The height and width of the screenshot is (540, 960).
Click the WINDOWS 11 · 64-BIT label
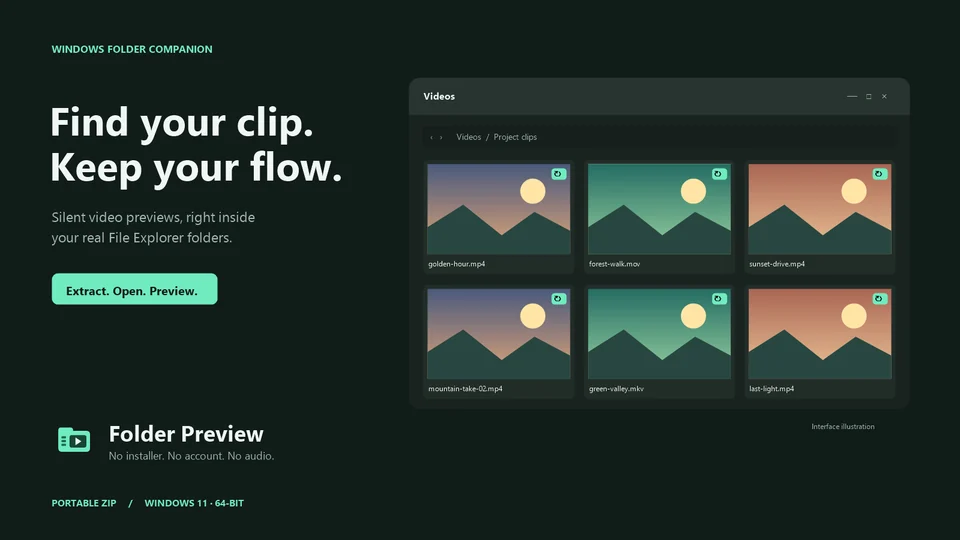[x=194, y=503]
